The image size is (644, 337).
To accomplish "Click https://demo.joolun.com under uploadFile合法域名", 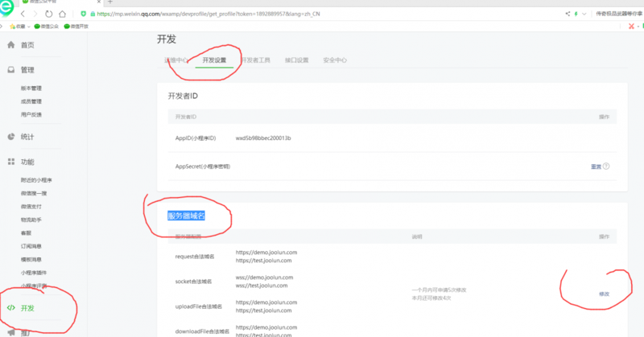I will click(x=266, y=302).
